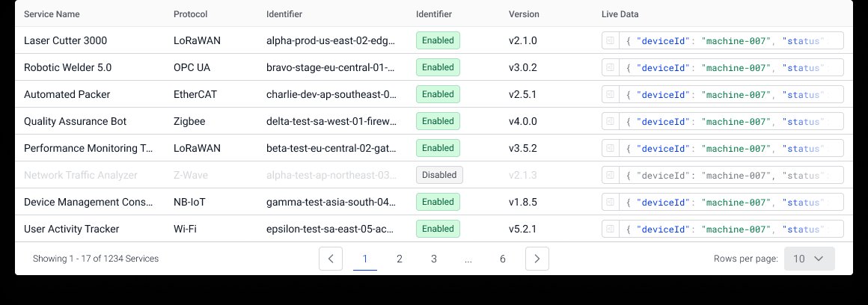Click Live Data icon for User Activity Tracker
Screen dimensions: 868x305
611,229
